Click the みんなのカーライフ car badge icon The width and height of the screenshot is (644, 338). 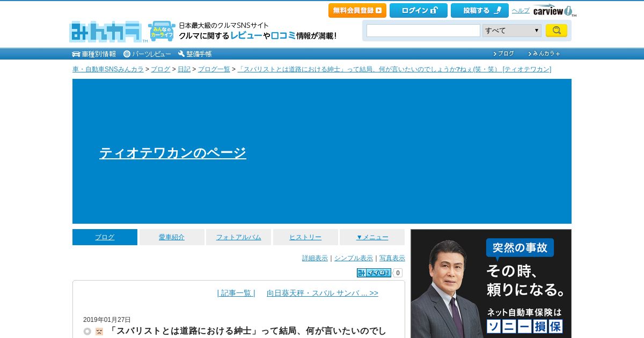[162, 32]
